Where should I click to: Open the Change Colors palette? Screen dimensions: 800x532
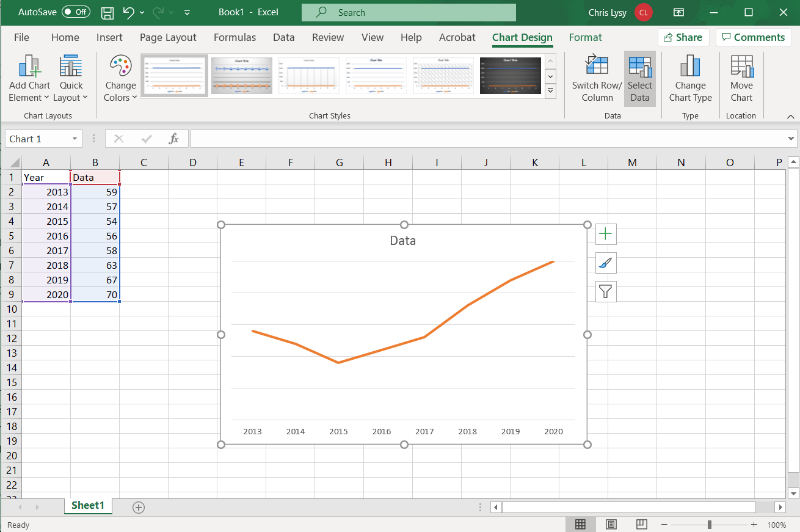click(x=120, y=78)
